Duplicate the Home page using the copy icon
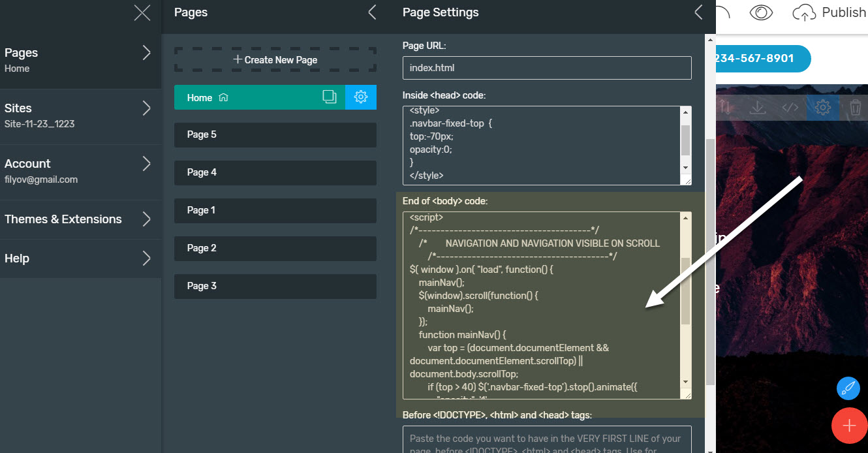The width and height of the screenshot is (868, 453). (x=330, y=97)
